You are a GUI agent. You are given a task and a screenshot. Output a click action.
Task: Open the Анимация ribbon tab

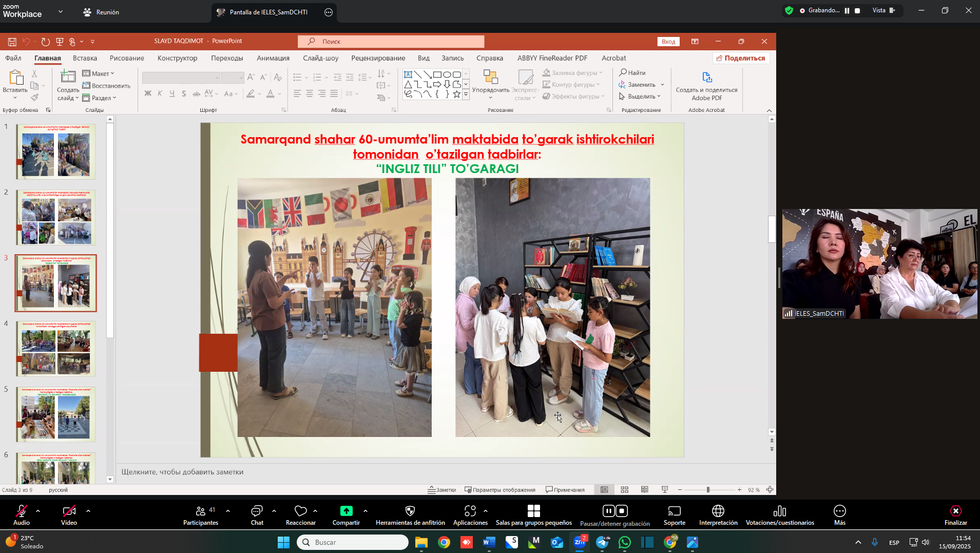tap(273, 58)
